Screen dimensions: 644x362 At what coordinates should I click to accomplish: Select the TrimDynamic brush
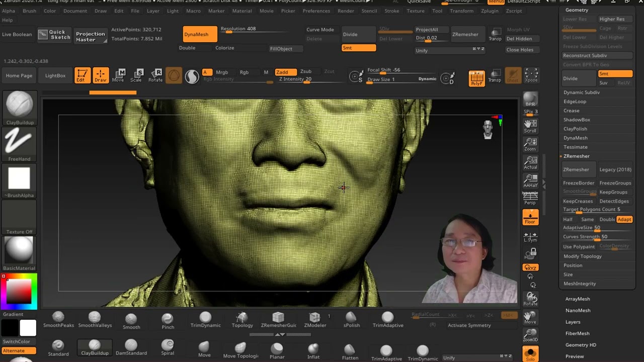pyautogui.click(x=205, y=319)
